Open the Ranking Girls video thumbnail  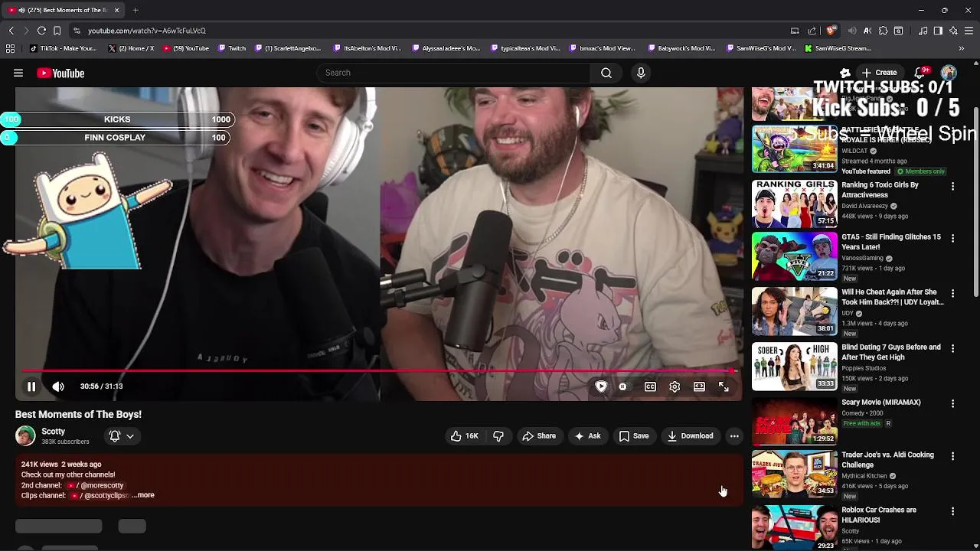pos(795,204)
